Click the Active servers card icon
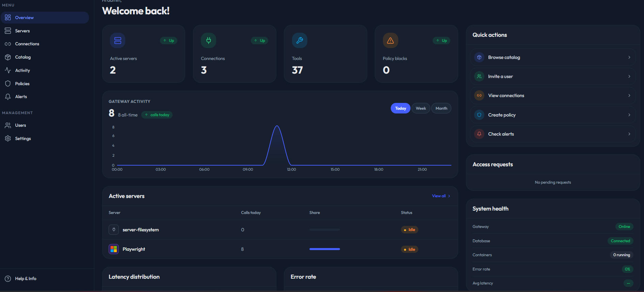This screenshot has width=644, height=292. point(118,41)
